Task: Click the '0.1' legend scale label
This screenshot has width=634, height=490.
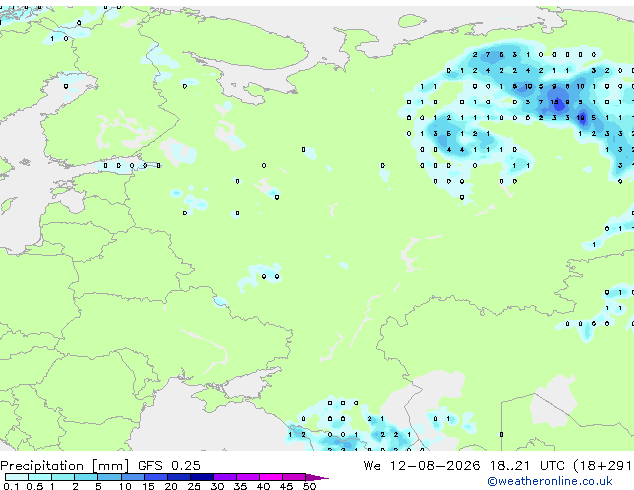Action: coord(11,486)
